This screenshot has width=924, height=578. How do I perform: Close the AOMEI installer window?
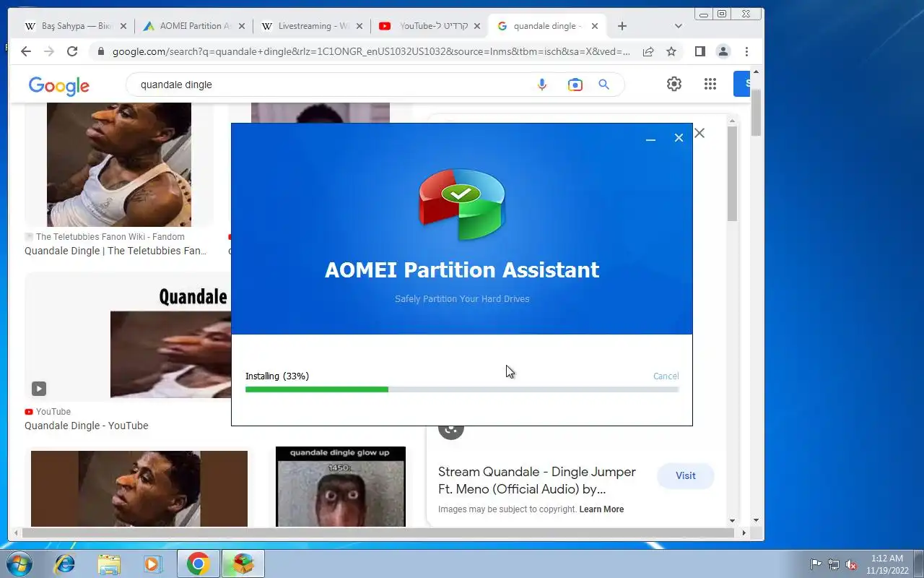click(x=679, y=138)
